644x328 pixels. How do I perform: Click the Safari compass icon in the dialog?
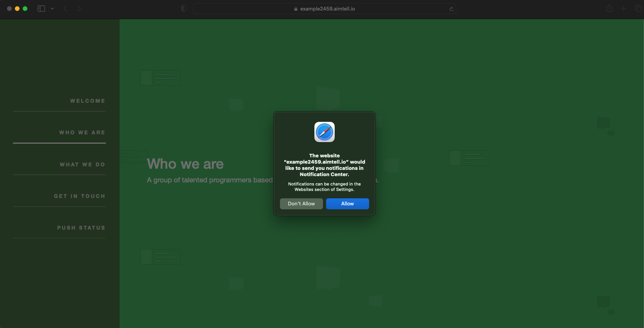point(325,132)
